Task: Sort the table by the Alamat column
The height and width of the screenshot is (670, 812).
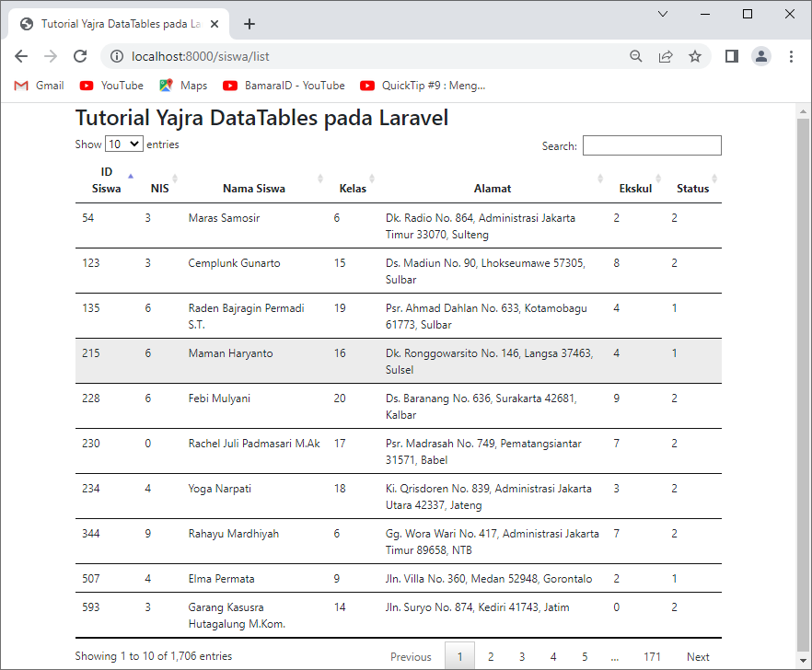Action: [x=493, y=188]
